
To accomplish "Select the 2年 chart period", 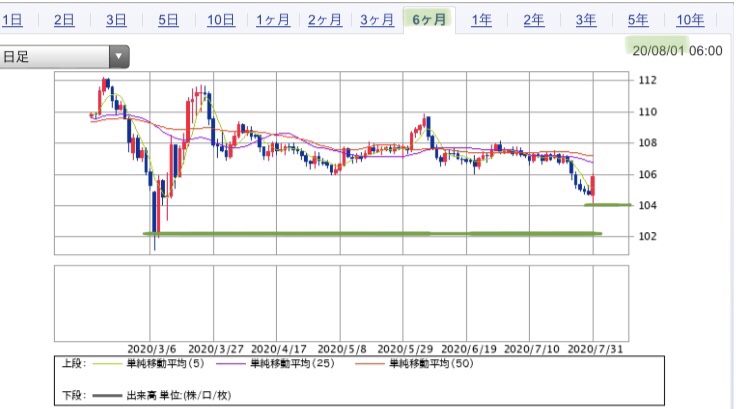I will (534, 20).
